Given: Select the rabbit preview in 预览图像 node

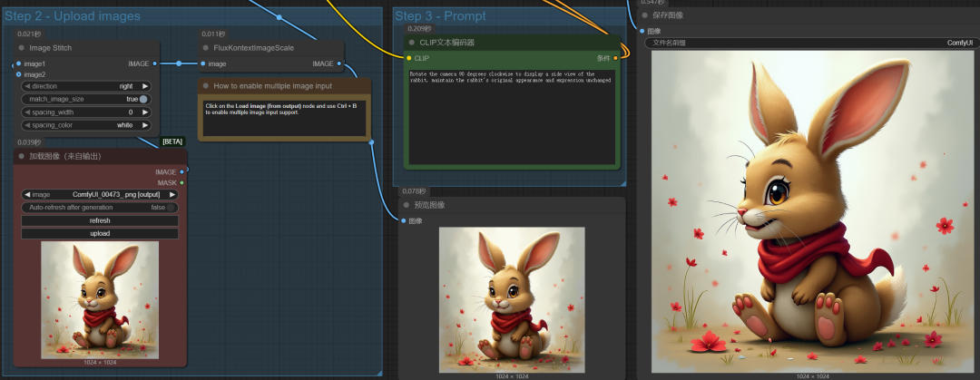Looking at the screenshot, I should click(x=512, y=300).
